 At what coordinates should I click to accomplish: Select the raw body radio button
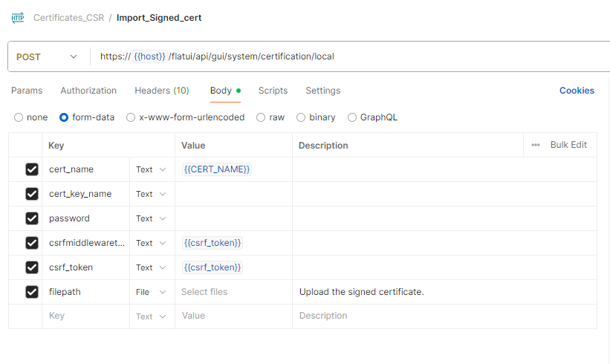click(x=261, y=117)
